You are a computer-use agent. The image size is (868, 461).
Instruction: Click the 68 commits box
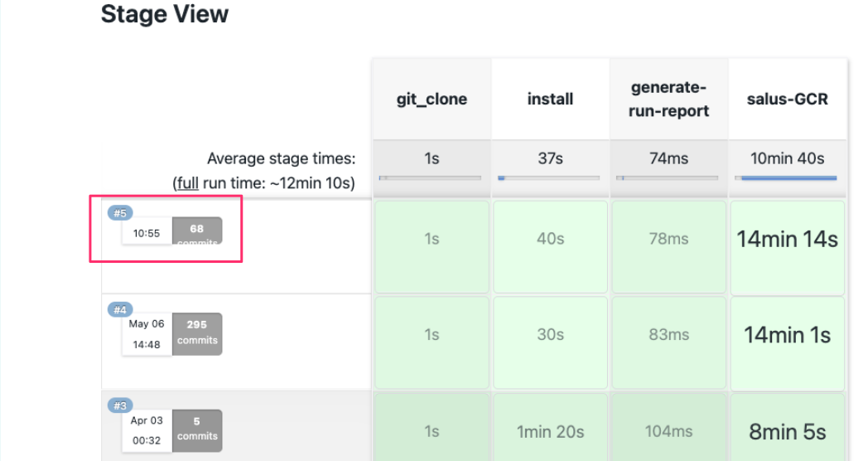(197, 231)
